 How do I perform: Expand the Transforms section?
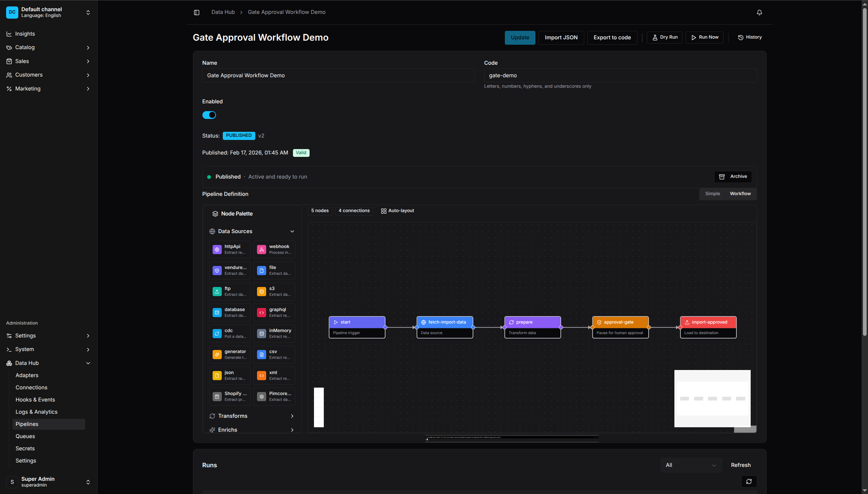click(252, 416)
